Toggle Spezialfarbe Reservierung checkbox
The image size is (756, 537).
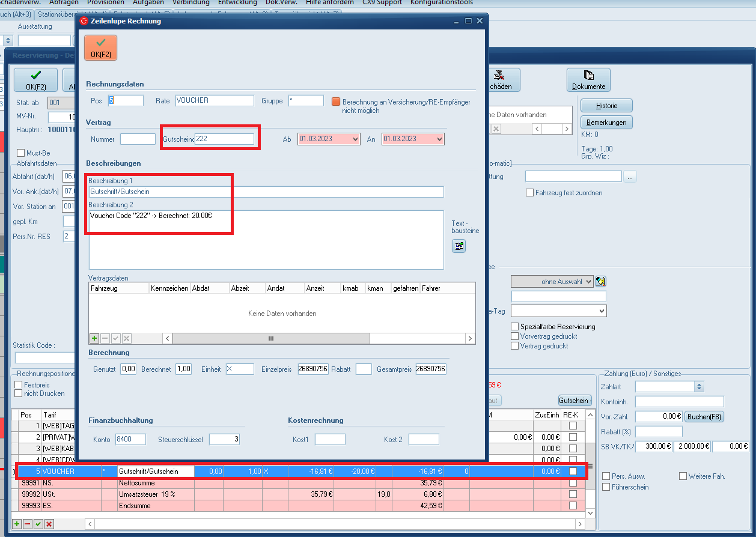click(514, 327)
